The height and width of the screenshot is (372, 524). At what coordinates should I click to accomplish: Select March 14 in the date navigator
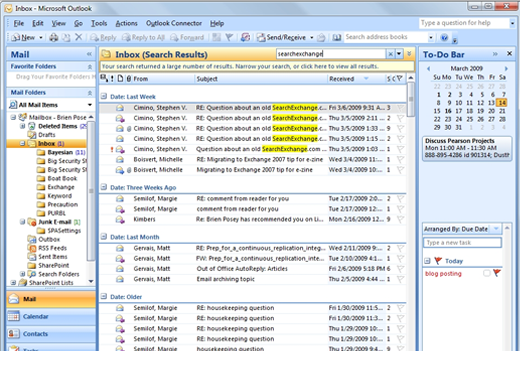[x=502, y=103]
